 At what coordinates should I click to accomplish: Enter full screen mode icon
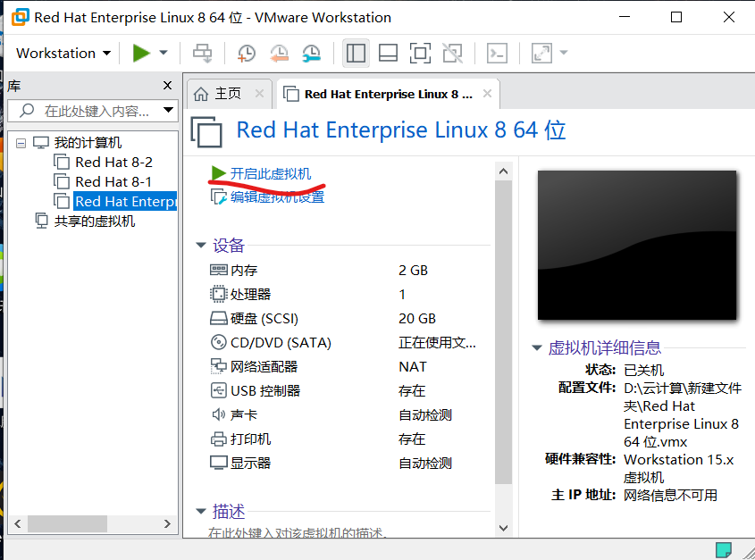(420, 53)
